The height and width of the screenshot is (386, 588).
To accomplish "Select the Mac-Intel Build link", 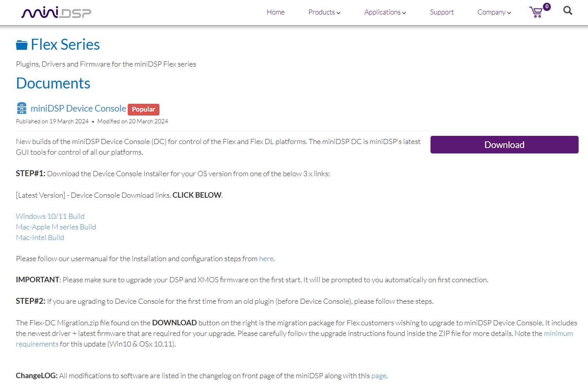I will (40, 238).
